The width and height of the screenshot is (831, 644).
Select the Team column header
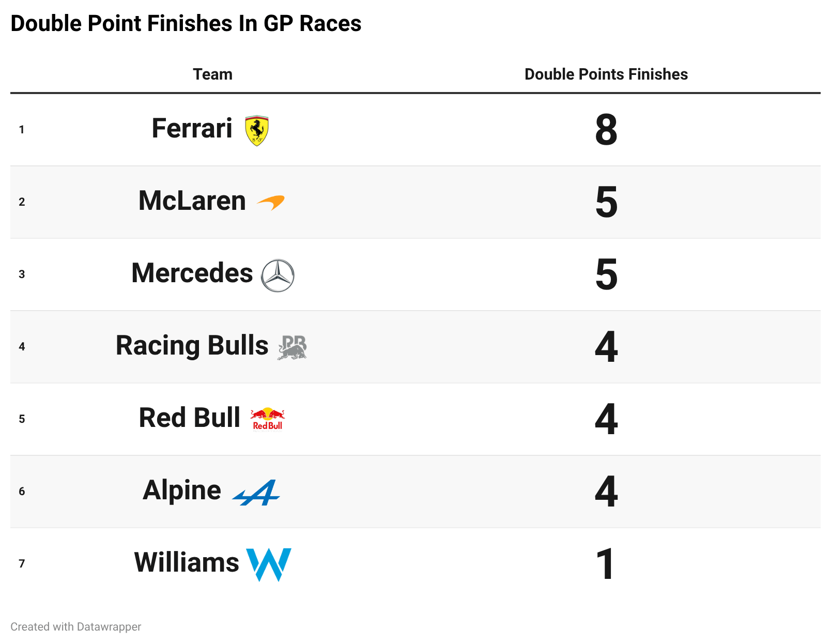click(213, 74)
